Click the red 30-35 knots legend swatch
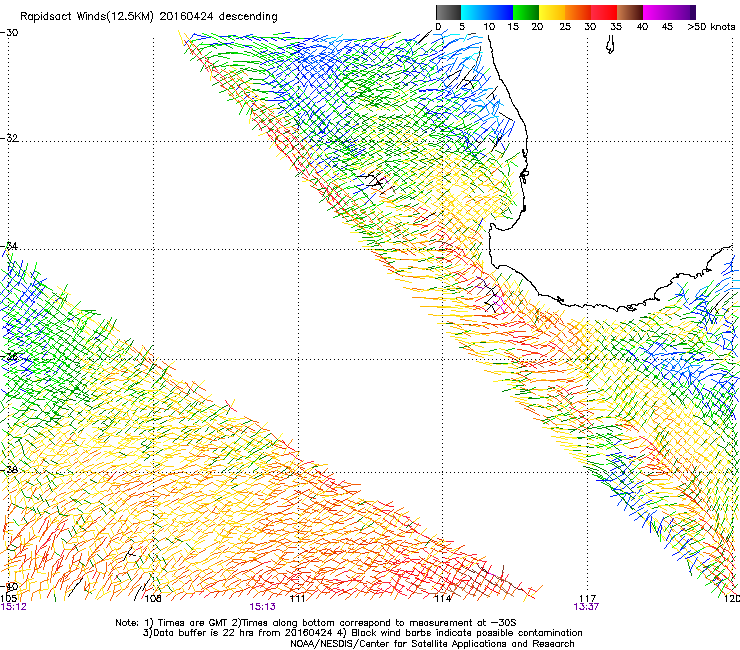Image resolution: width=740 pixels, height=650 pixels. [x=604, y=12]
